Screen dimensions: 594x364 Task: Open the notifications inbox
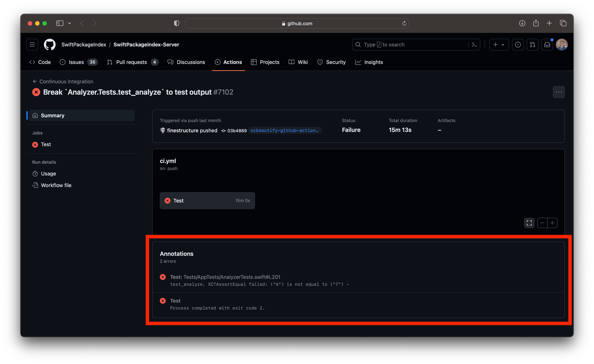point(547,45)
